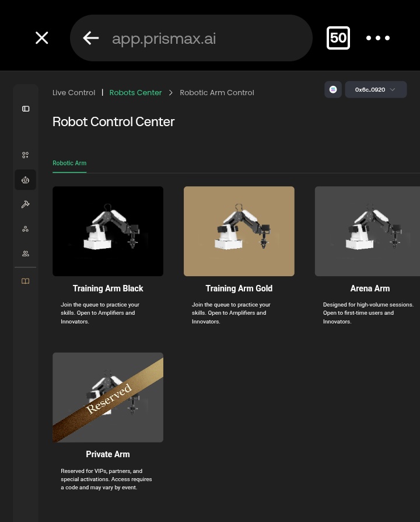420x522 pixels.
Task: Click Training Arm Black description text
Action: [100, 313]
